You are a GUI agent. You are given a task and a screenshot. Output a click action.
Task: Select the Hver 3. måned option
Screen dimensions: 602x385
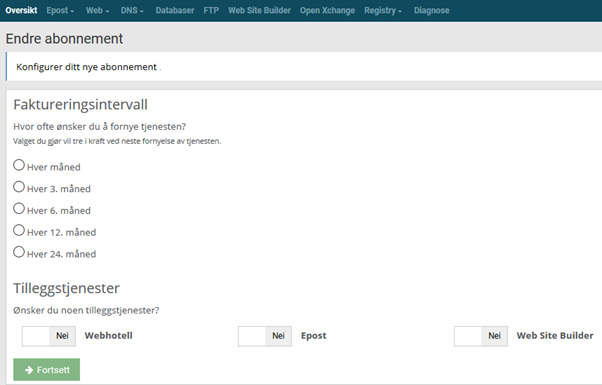tap(19, 187)
